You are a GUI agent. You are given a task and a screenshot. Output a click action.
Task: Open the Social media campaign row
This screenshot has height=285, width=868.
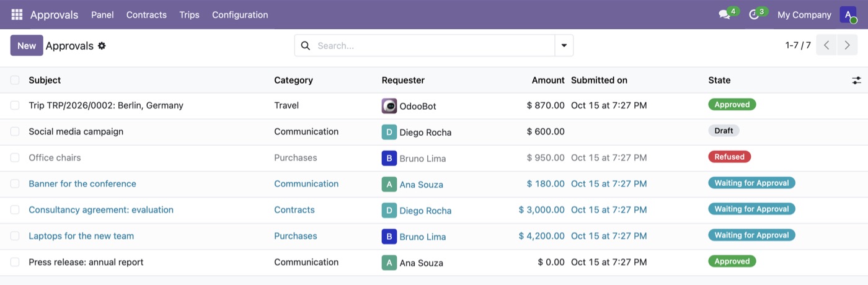[76, 131]
